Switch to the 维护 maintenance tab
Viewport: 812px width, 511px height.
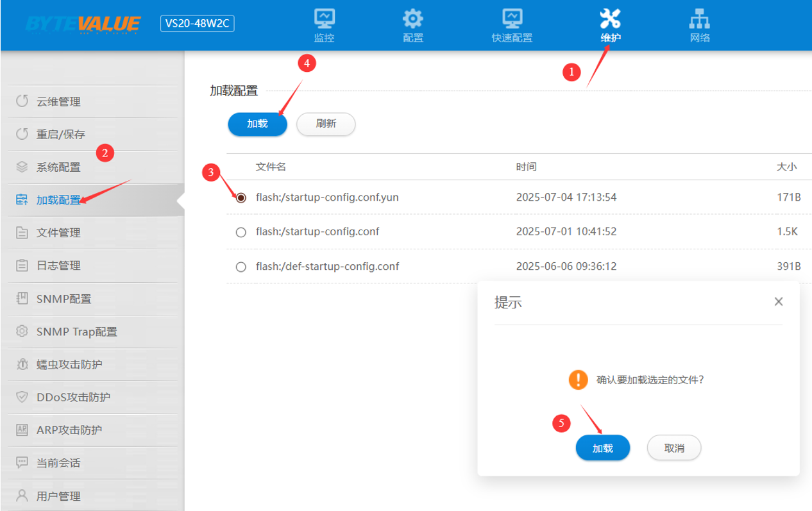(x=610, y=25)
